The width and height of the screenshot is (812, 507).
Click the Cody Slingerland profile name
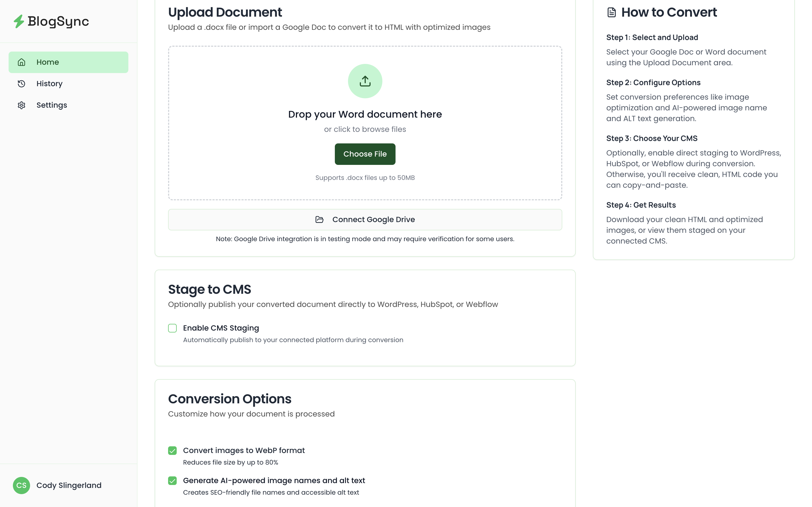tap(69, 485)
